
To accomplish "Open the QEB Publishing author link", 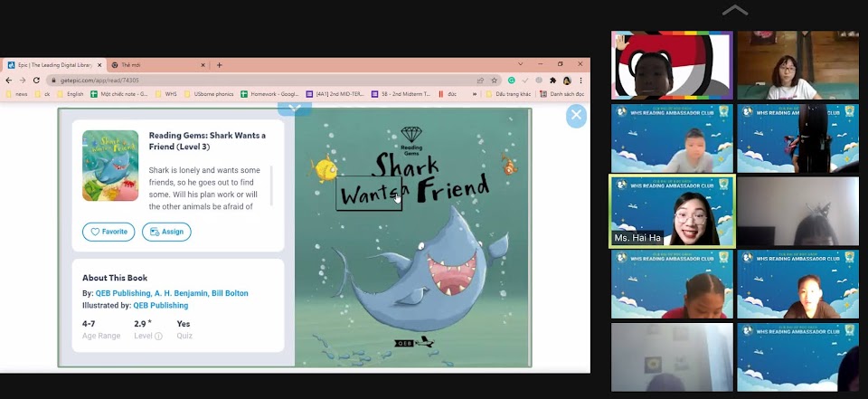I will (123, 293).
